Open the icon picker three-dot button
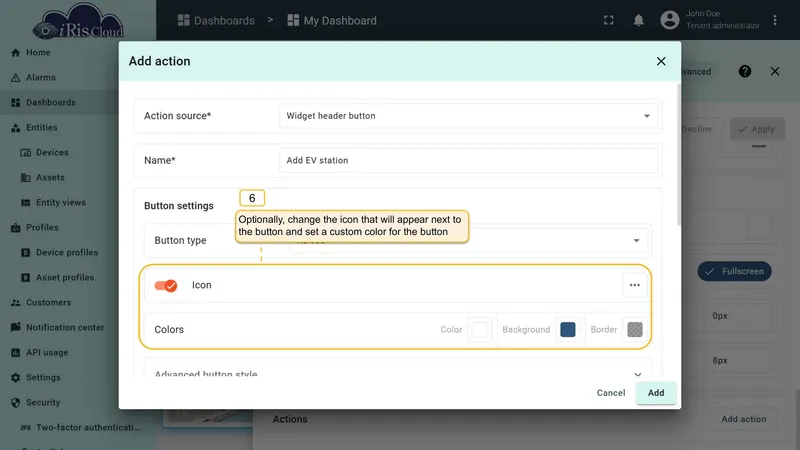Screen dimensions: 800x450 635,285
